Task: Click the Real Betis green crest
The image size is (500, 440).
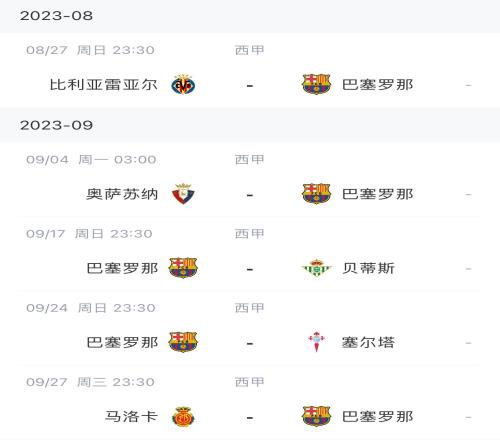Action: 316,268
